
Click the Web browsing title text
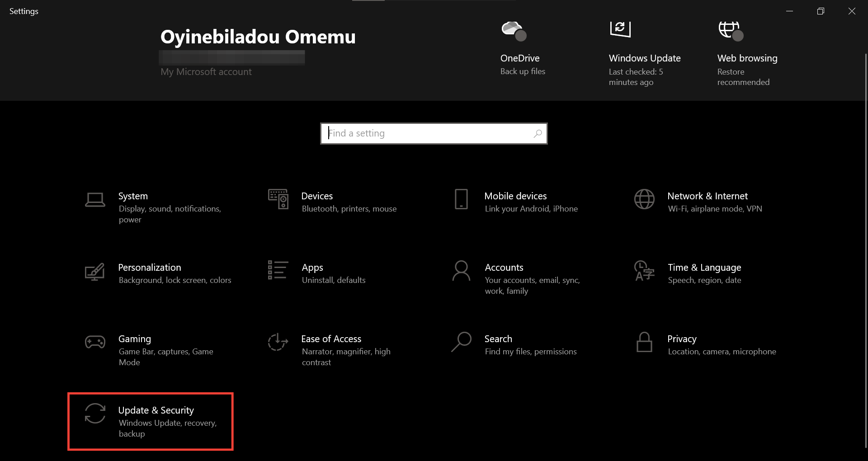747,58
